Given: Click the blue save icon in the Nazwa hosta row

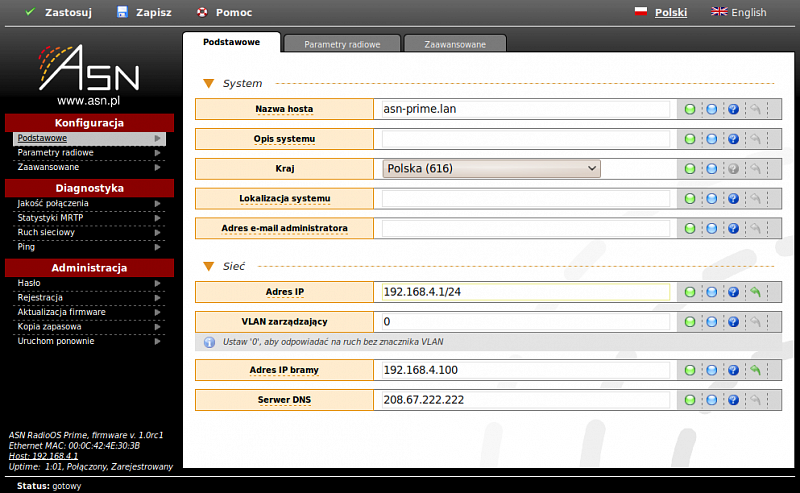Looking at the screenshot, I should click(x=712, y=109).
